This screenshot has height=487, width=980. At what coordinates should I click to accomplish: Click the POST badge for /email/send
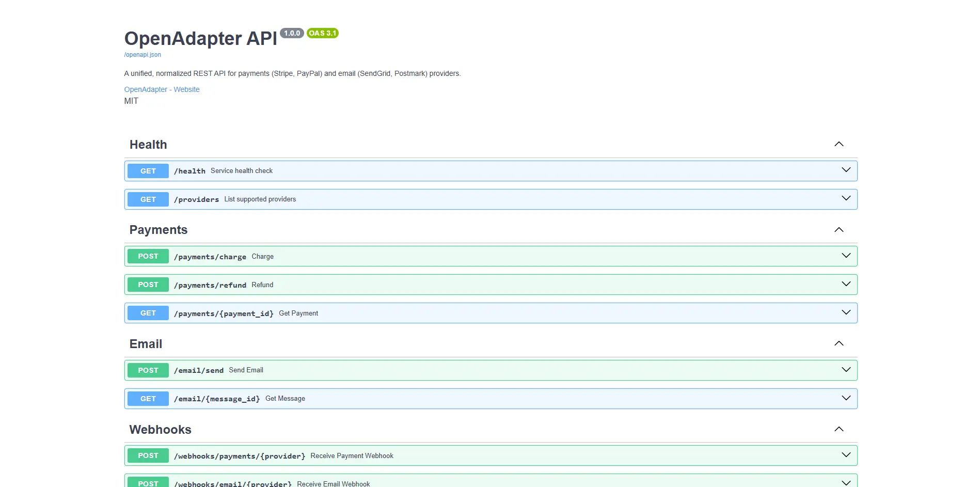[x=148, y=370]
